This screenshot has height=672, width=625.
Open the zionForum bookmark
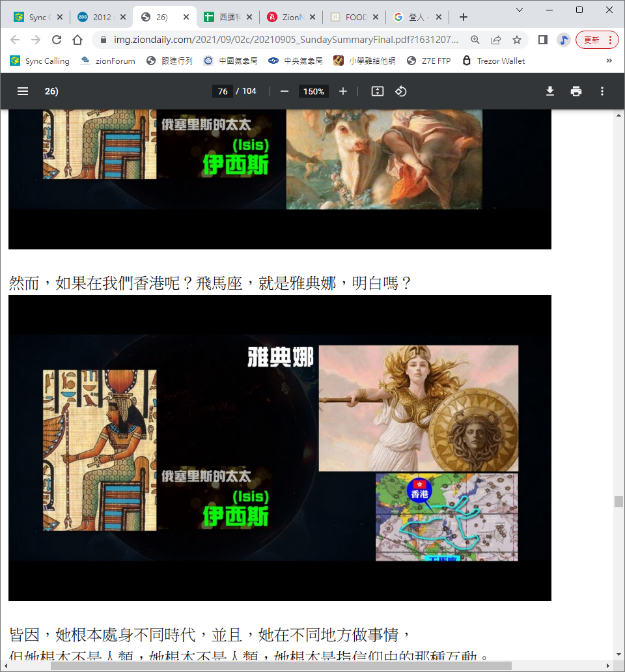[x=108, y=61]
